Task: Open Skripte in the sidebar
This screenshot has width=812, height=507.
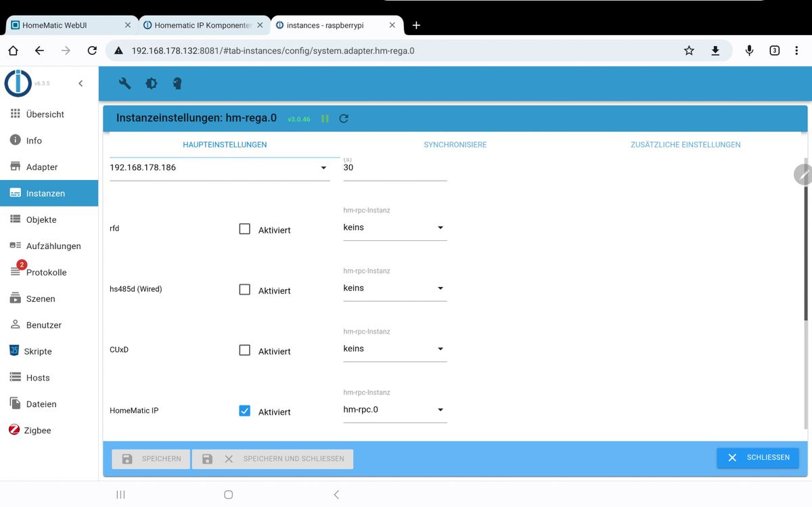Action: click(49, 352)
